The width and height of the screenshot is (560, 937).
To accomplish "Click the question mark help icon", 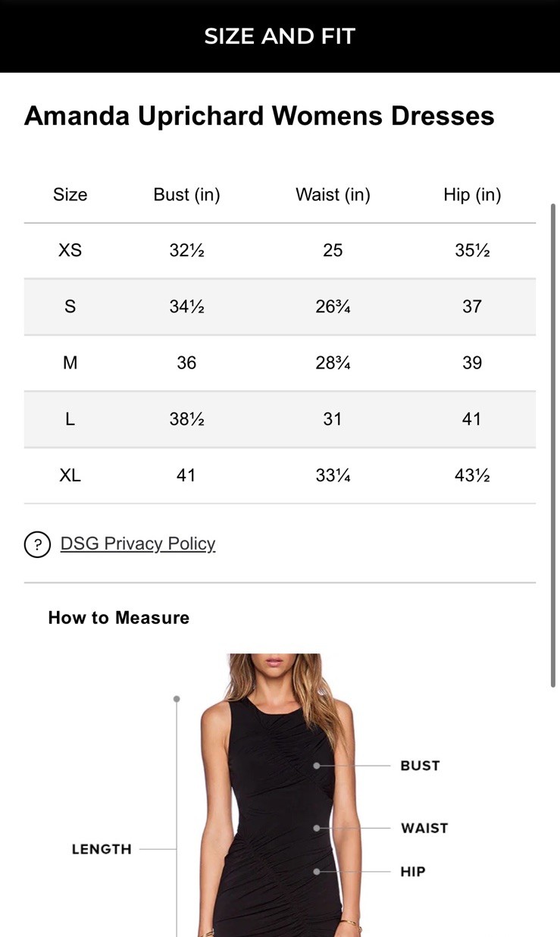I will 37,544.
